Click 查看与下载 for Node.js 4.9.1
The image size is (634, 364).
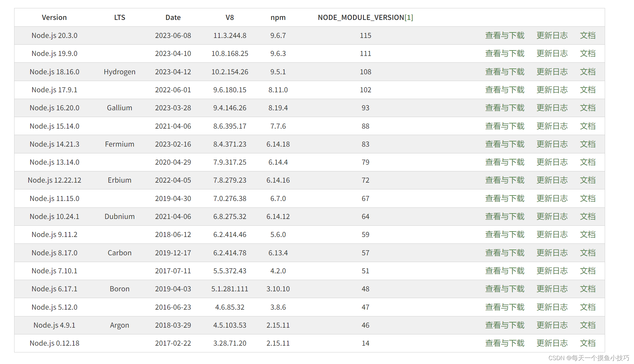pyautogui.click(x=505, y=325)
